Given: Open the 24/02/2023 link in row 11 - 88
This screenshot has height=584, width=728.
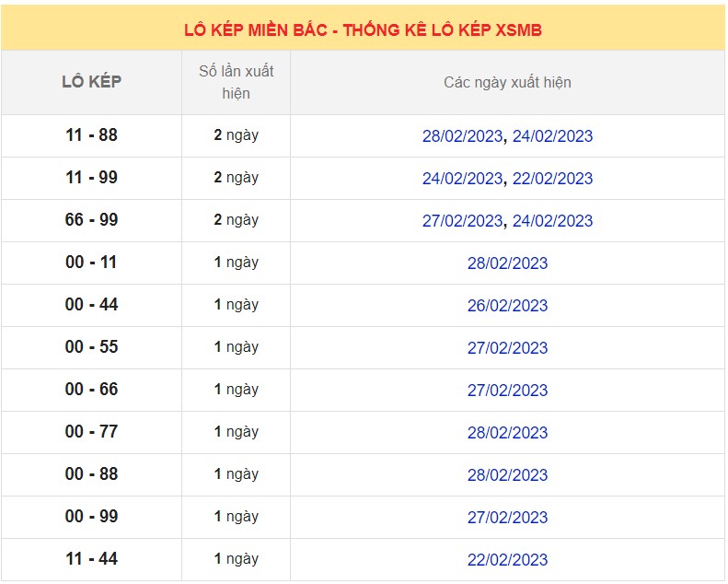Looking at the screenshot, I should click(x=552, y=136).
